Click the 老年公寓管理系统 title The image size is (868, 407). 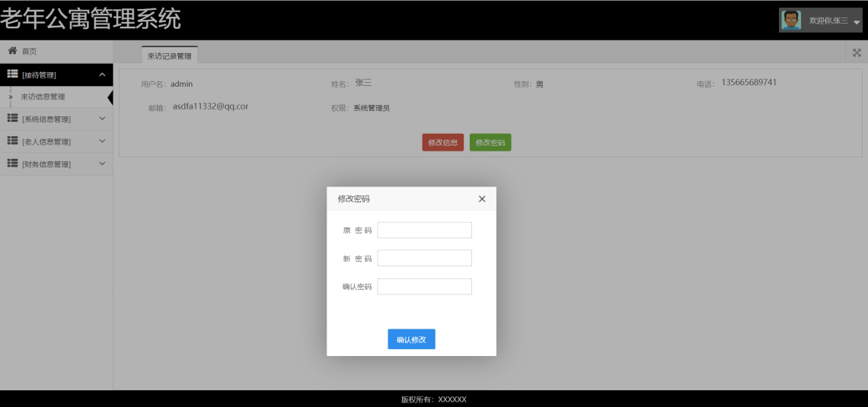pos(91,20)
